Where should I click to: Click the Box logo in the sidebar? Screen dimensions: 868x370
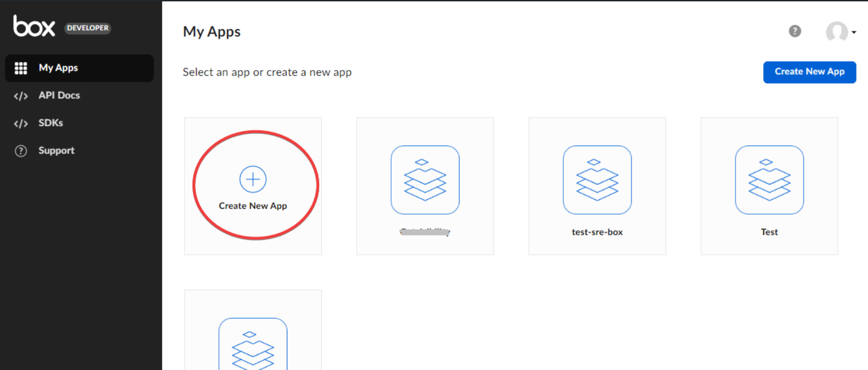(34, 26)
